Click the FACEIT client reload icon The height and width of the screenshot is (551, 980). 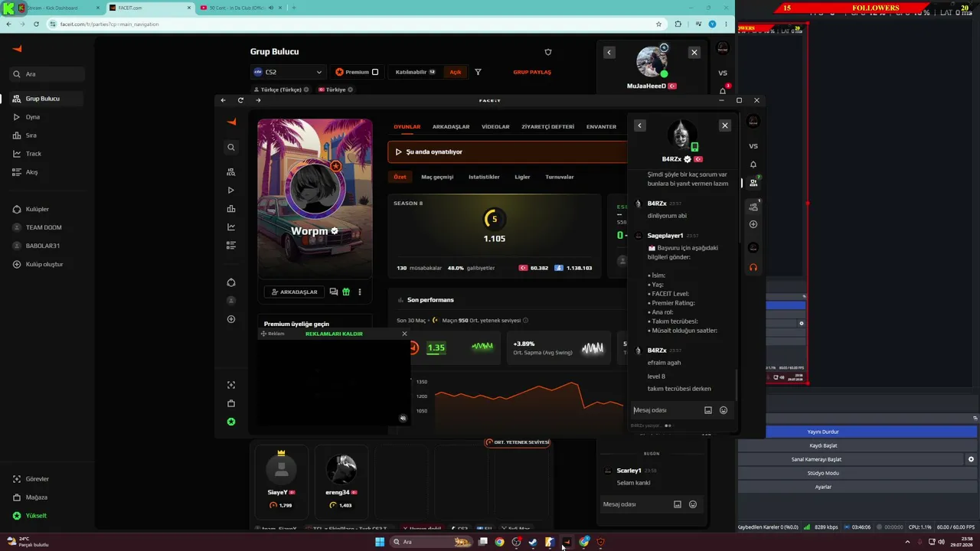240,100
